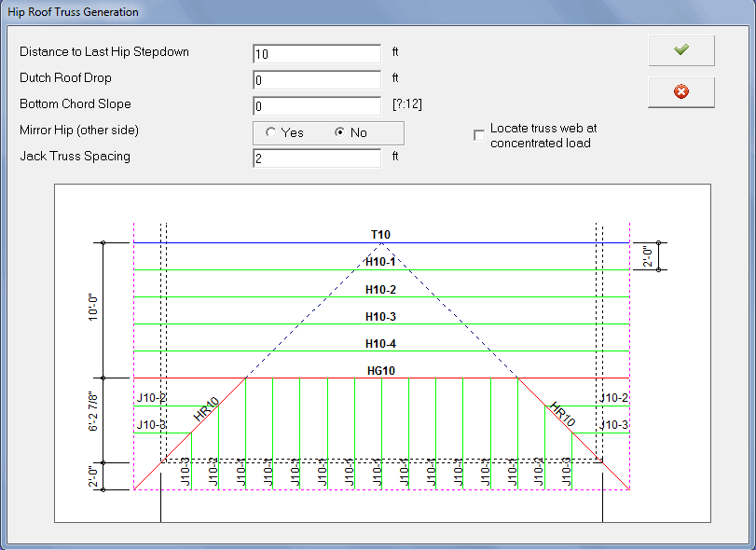Click the Bottom Chord Slope input box
The height and width of the screenshot is (550, 756).
pyautogui.click(x=316, y=106)
